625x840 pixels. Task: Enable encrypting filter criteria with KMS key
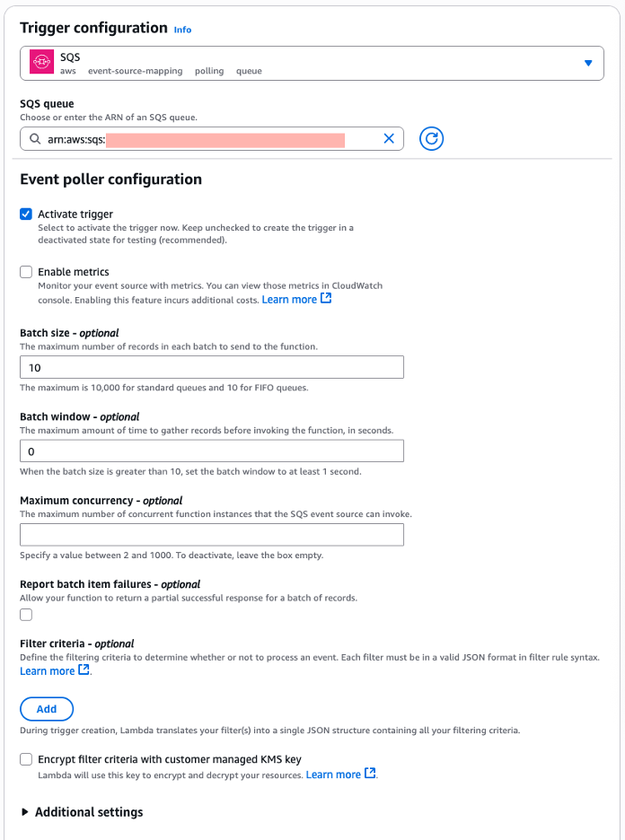coord(26,758)
